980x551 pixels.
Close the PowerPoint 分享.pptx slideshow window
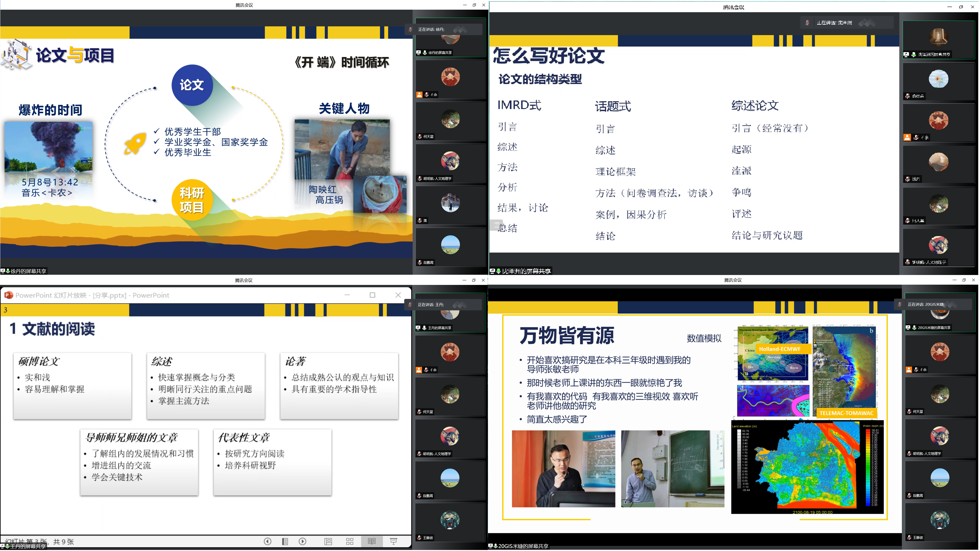click(398, 295)
